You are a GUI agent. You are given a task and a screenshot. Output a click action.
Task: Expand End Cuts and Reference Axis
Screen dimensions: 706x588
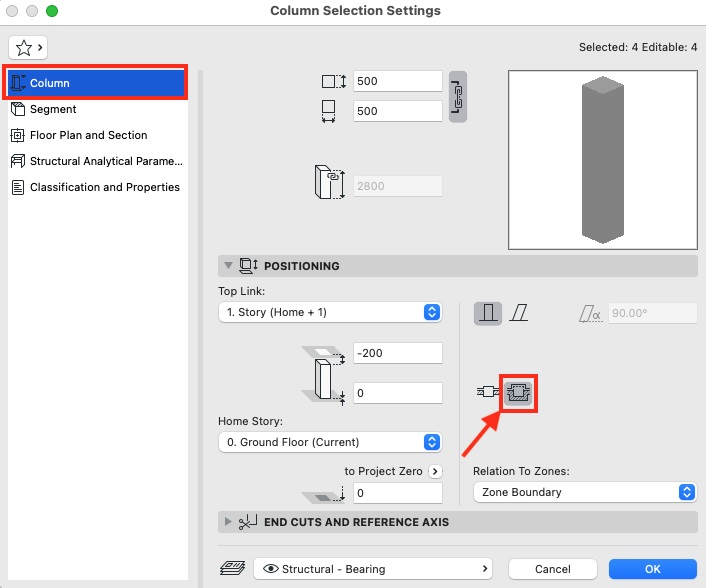(228, 522)
